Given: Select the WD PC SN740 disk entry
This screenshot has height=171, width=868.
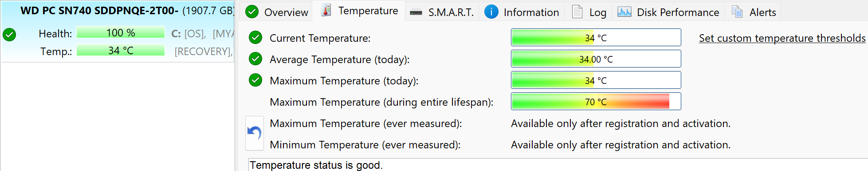Looking at the screenshot, I should 118,31.
